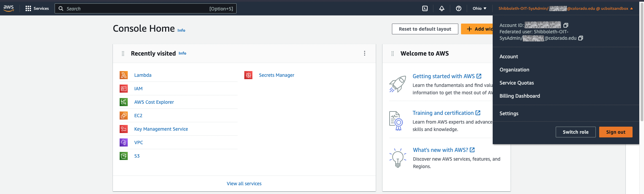Screen dimensions: 644x194
Task: Click Reset to default layout
Action: (x=425, y=29)
